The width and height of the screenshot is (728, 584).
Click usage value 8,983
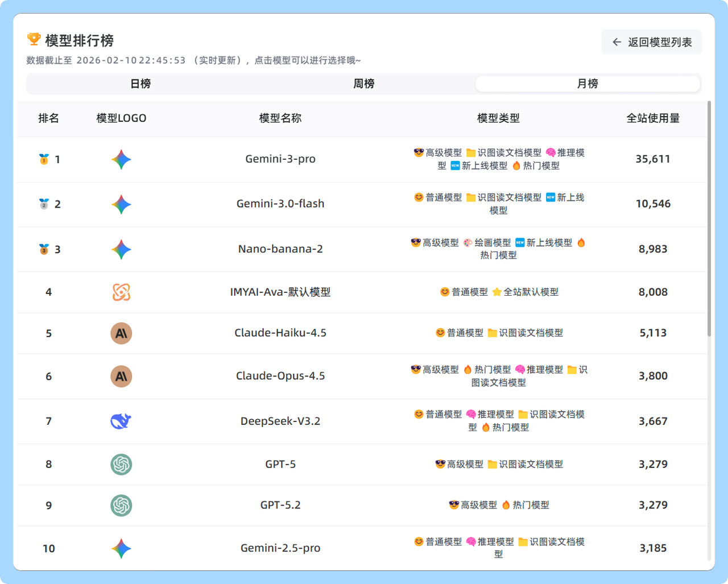coord(653,249)
